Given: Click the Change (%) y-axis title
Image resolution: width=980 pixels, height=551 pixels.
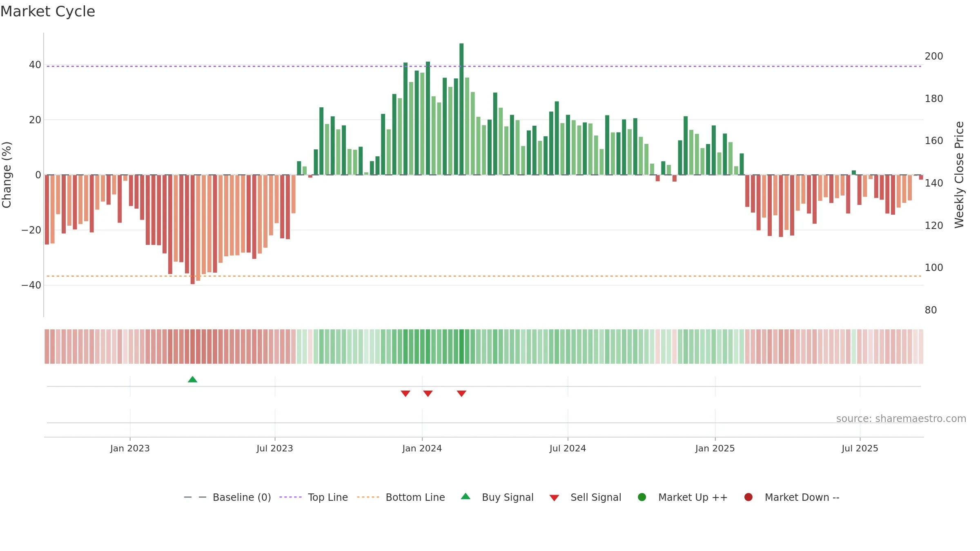Looking at the screenshot, I should coord(7,175).
